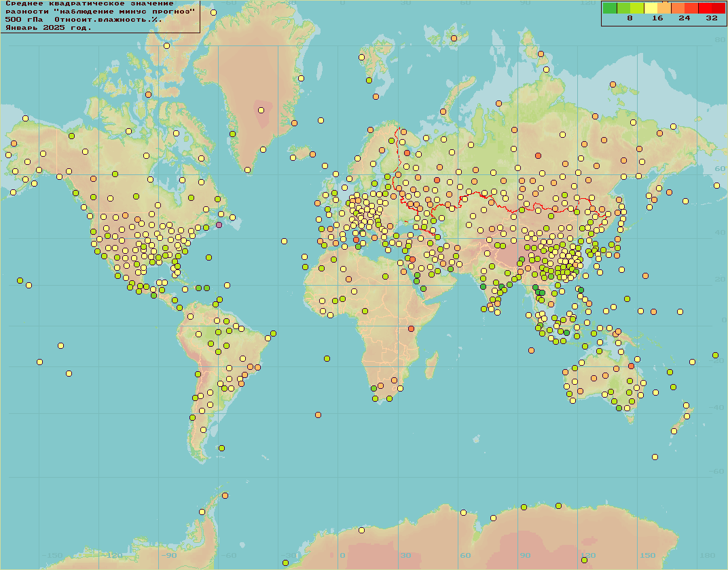The height and width of the screenshot is (570, 728).
Task: Click the station marker in central Greenland
Action: [261, 111]
